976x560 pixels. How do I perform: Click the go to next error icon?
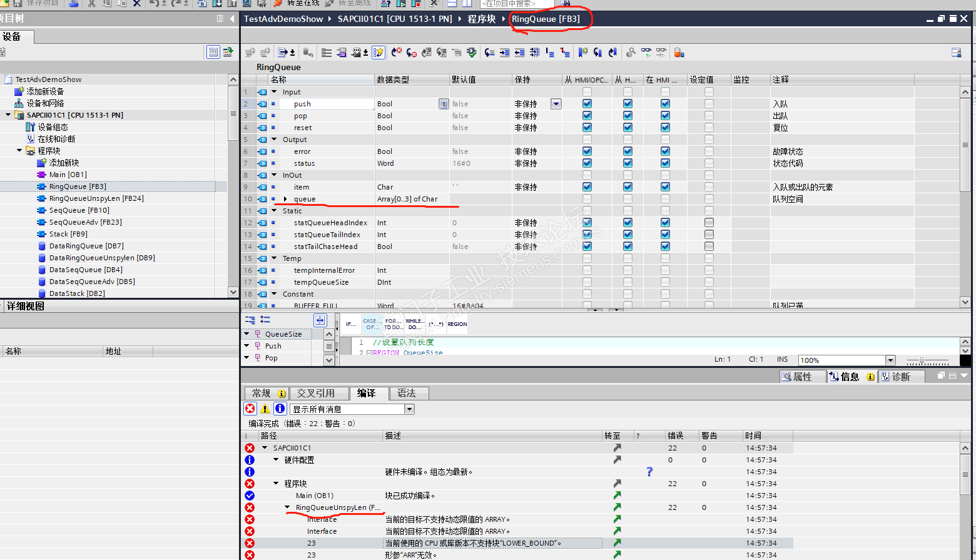(x=411, y=53)
